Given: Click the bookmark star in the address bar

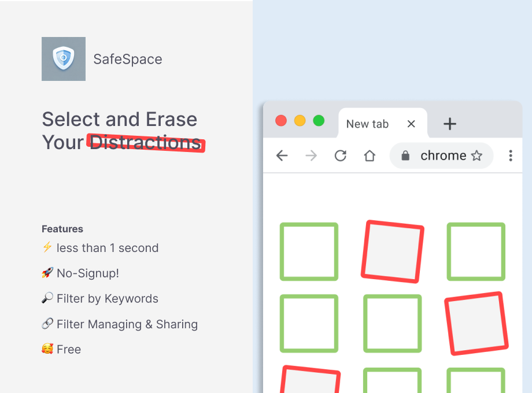Looking at the screenshot, I should [477, 155].
